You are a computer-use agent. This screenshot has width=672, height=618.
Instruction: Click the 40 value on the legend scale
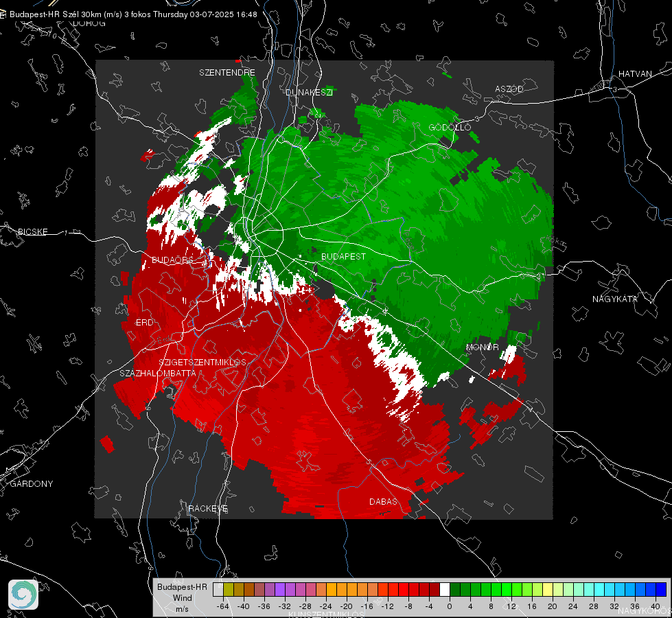point(656,606)
